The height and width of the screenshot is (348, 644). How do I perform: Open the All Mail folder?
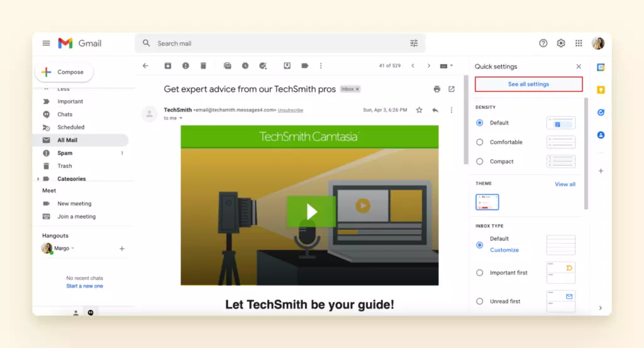(80, 140)
